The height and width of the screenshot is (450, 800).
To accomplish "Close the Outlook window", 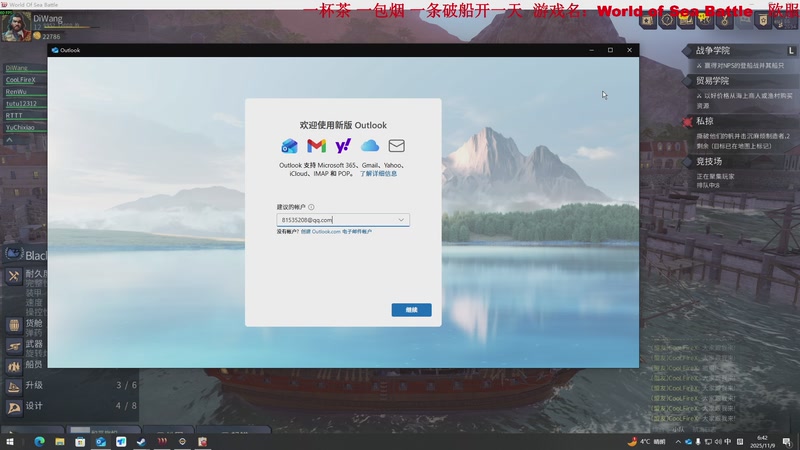I will (x=630, y=50).
